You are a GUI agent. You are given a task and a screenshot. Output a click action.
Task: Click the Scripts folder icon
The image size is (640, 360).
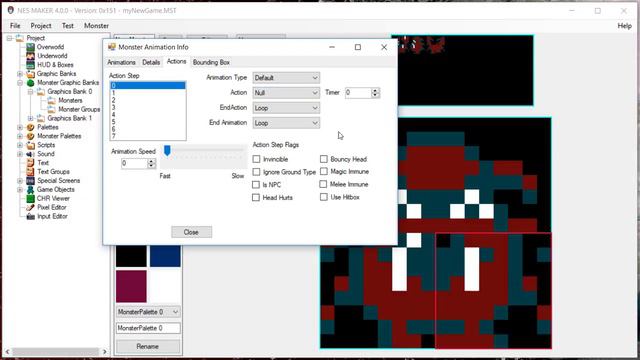click(x=31, y=145)
